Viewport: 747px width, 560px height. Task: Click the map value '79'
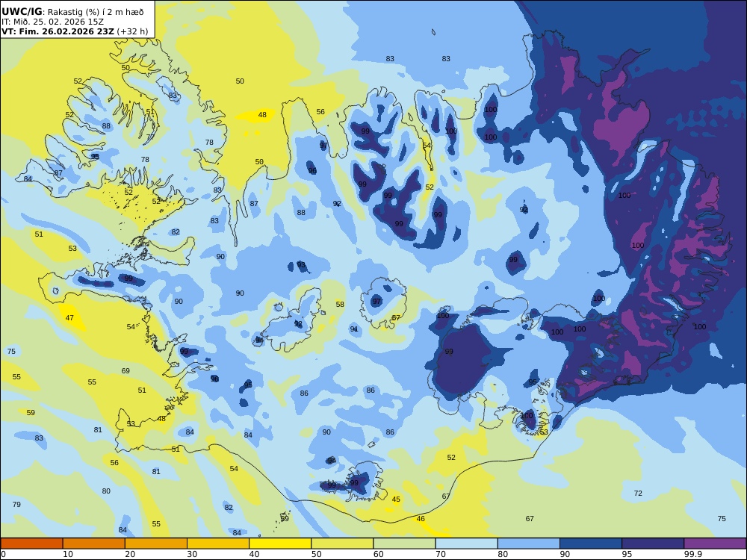[16, 504]
